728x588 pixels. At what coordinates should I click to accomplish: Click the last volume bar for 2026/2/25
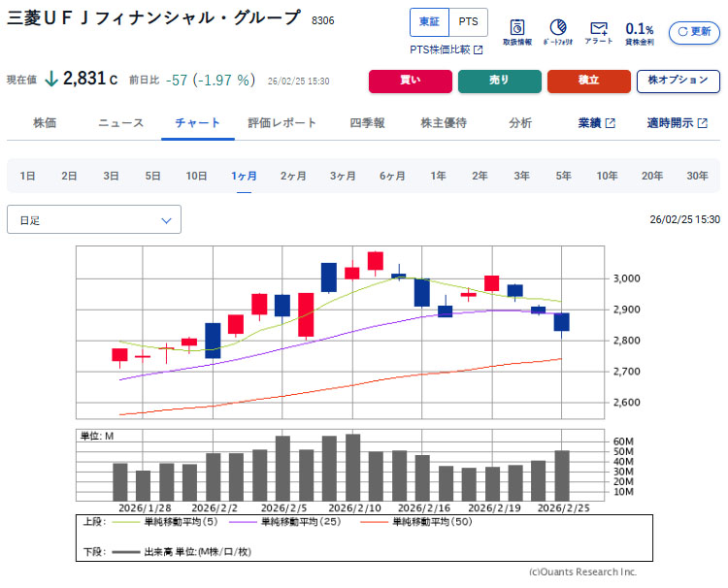tap(562, 474)
